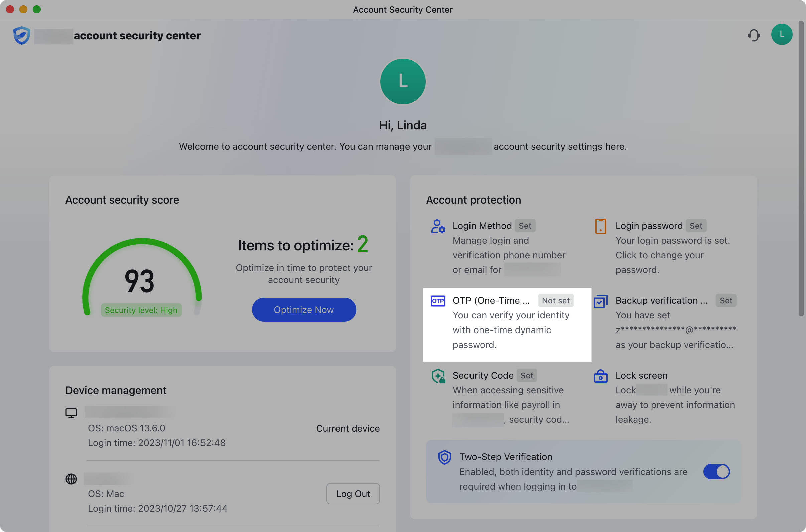Click the Two-Step Verification shield icon
This screenshot has height=532, width=806.
(445, 457)
